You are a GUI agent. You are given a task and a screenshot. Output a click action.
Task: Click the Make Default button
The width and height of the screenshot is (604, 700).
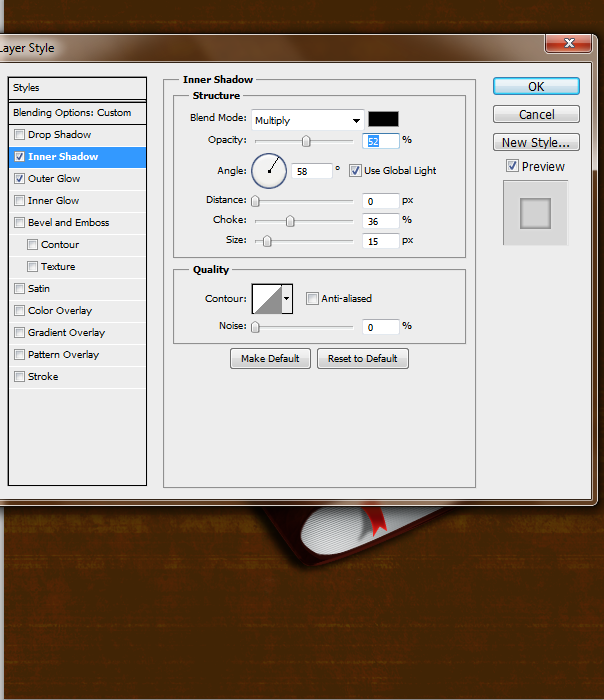click(x=270, y=358)
